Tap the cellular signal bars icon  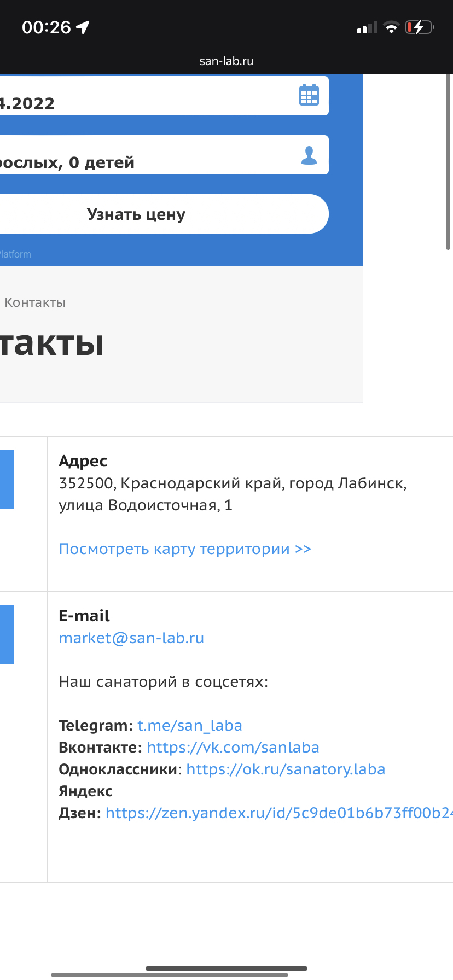(367, 28)
